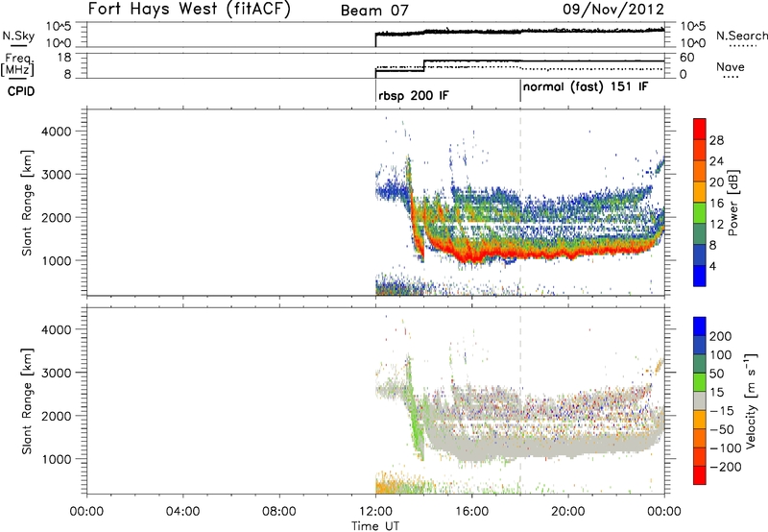
Task: Pick the gray Velocity segment between -15 and 15
Action: pos(700,400)
